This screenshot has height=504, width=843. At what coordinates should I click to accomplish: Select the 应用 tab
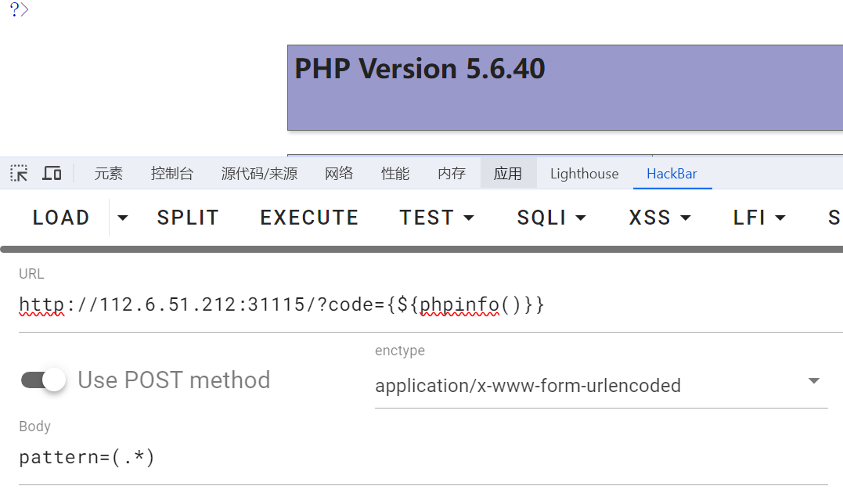click(508, 174)
